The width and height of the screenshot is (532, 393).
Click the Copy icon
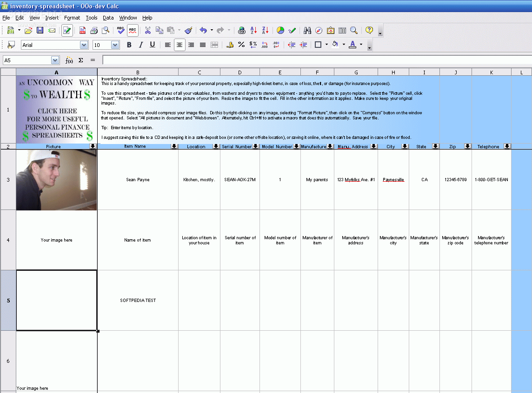tap(160, 31)
